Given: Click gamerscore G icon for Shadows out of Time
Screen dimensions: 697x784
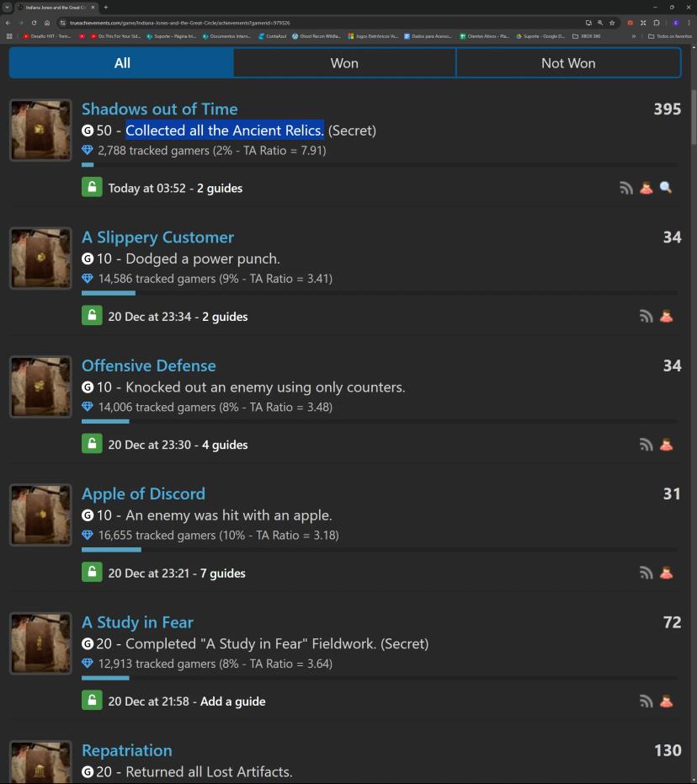Looking at the screenshot, I should point(88,131).
